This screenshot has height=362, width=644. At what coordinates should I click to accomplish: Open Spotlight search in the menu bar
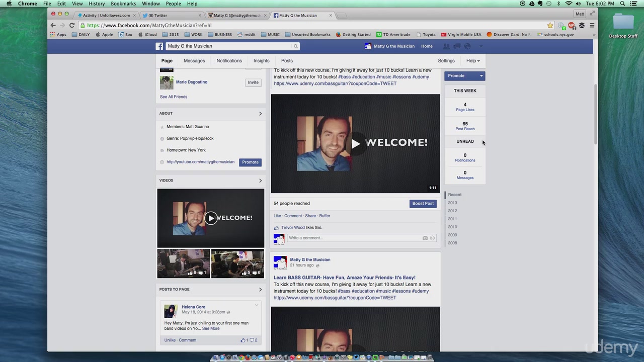click(x=623, y=4)
